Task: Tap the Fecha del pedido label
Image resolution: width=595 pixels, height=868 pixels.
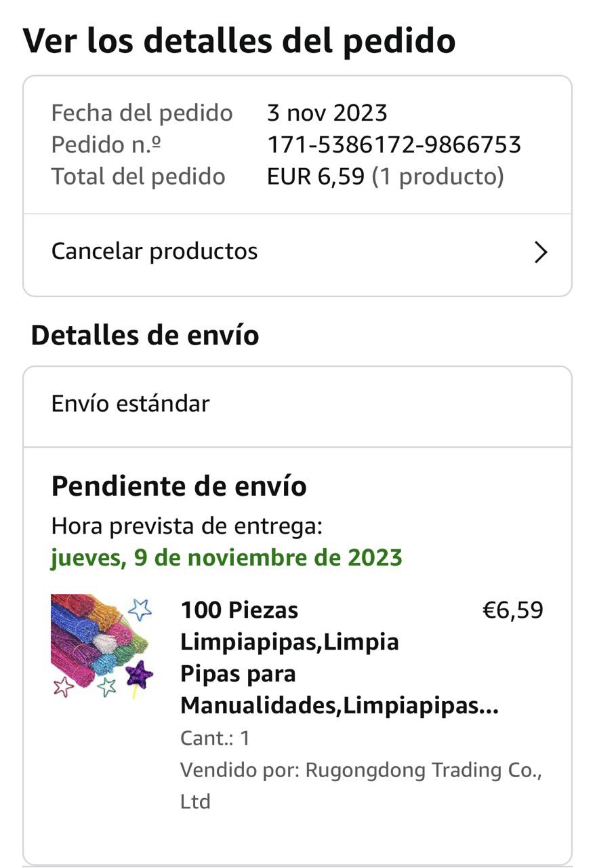Action: tap(142, 113)
